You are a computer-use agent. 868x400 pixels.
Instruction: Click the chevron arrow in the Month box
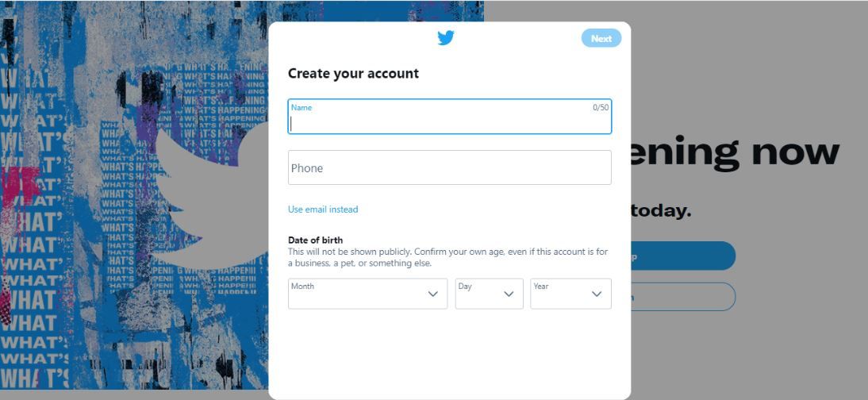[433, 294]
